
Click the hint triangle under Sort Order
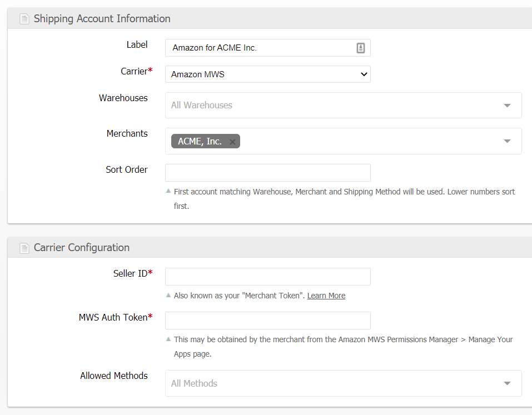point(168,191)
